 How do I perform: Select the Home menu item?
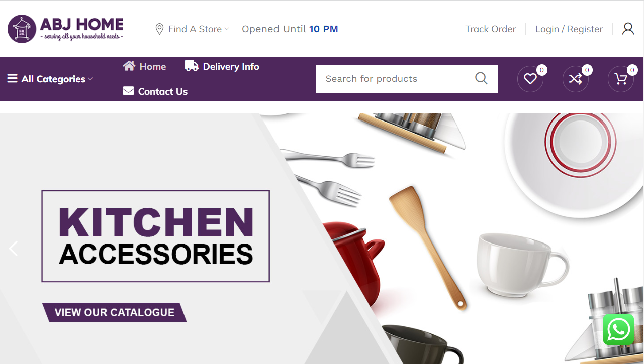tap(144, 66)
